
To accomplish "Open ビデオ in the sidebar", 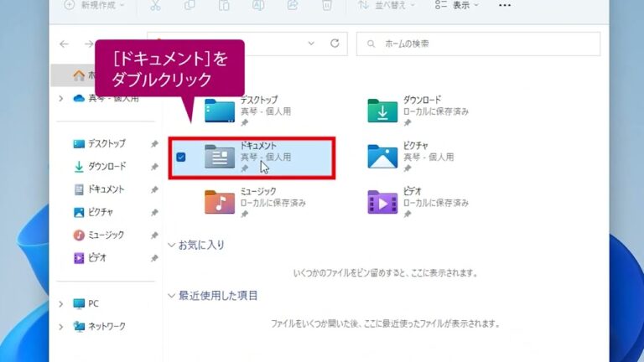I will (97, 258).
